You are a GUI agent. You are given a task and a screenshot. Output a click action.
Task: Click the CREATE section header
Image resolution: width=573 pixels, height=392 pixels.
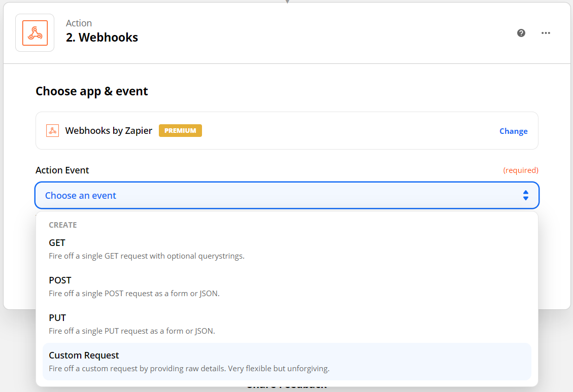pos(63,225)
